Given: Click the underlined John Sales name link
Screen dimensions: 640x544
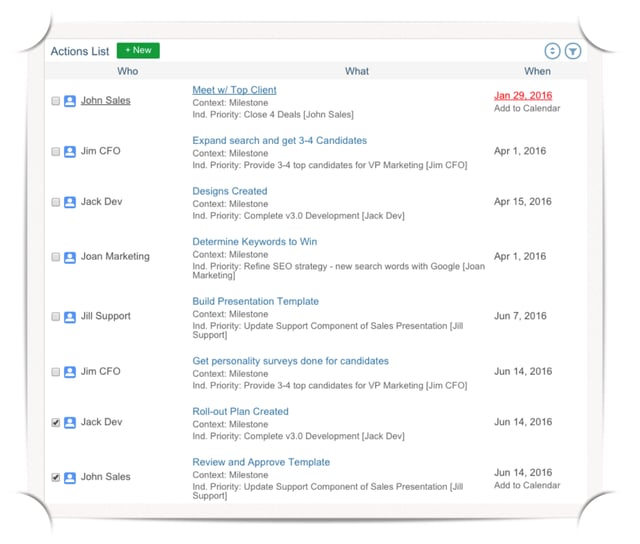Looking at the screenshot, I should click(x=106, y=100).
